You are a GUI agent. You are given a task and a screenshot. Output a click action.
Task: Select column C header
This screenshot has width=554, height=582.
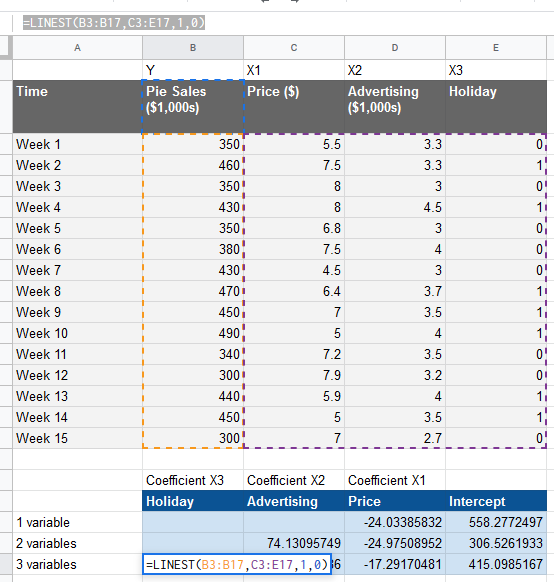pos(294,48)
